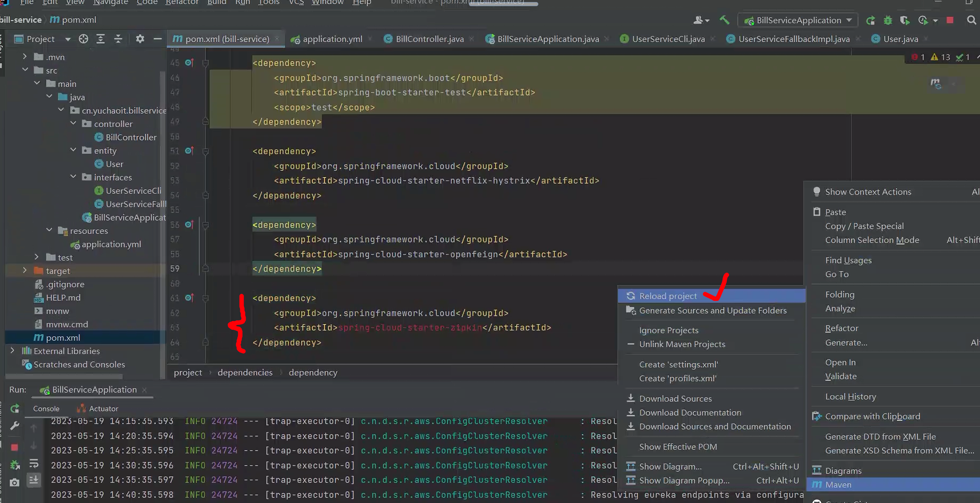Click the Select Opened File target icon
Image resolution: width=980 pixels, height=503 pixels.
coord(83,39)
